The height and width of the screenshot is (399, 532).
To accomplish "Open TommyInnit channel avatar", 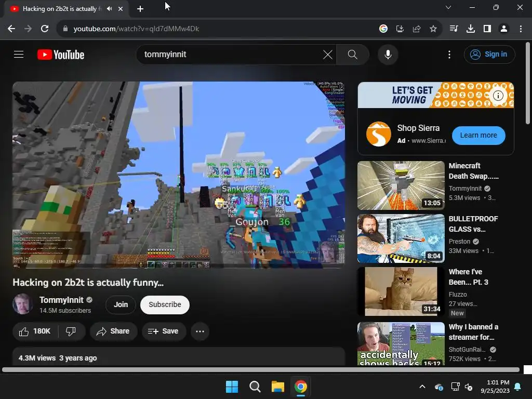I will coord(23,304).
